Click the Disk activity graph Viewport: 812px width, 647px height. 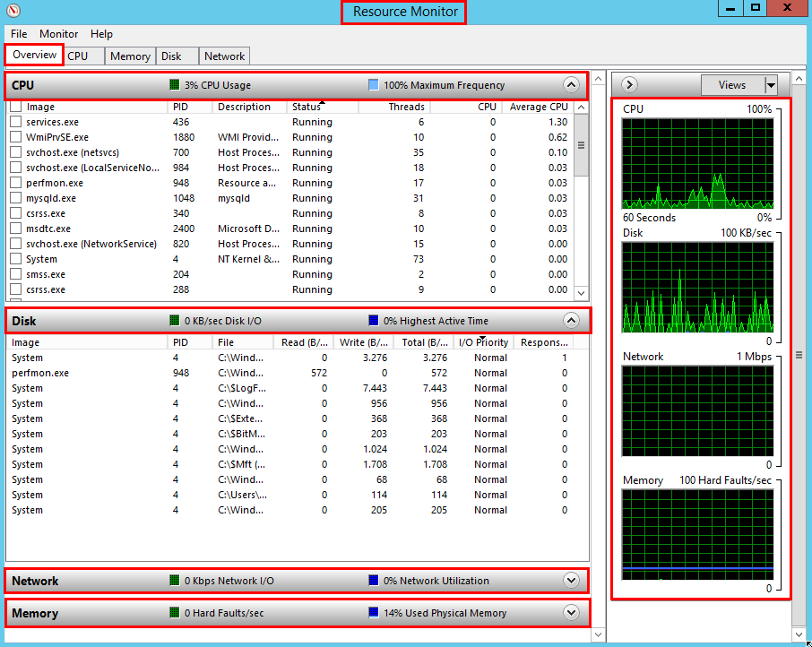point(697,288)
